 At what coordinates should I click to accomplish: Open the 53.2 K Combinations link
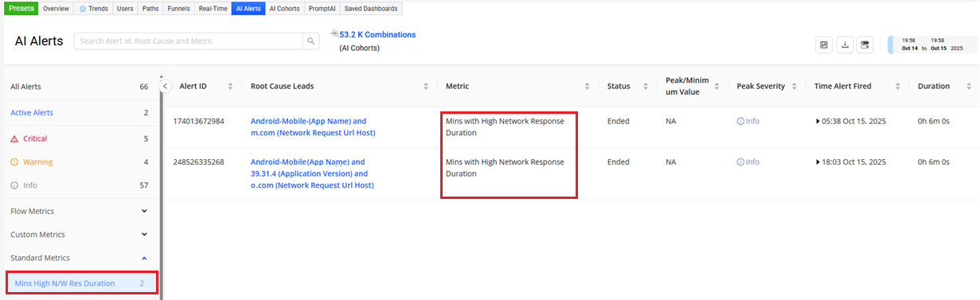point(377,35)
